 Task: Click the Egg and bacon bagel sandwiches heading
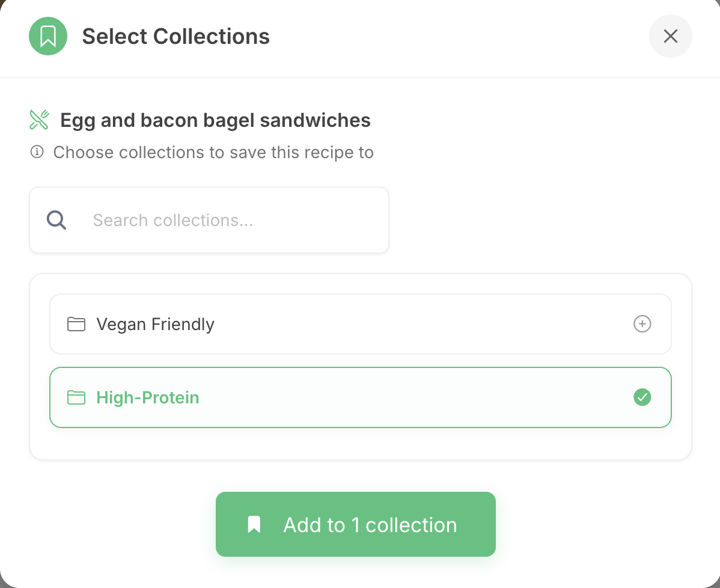pyautogui.click(x=215, y=120)
